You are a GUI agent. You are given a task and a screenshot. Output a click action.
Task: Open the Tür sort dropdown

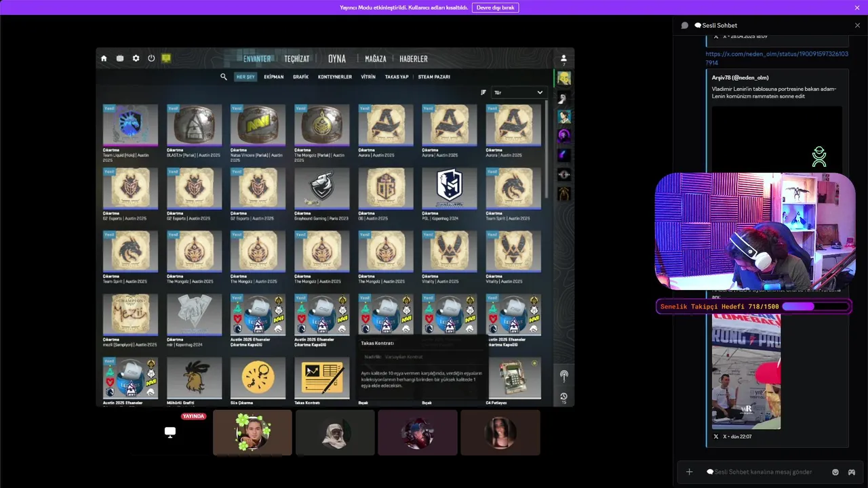(518, 92)
